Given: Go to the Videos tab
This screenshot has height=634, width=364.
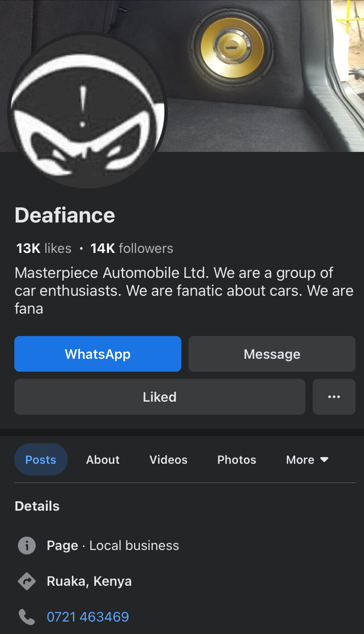Looking at the screenshot, I should pyautogui.click(x=168, y=460).
